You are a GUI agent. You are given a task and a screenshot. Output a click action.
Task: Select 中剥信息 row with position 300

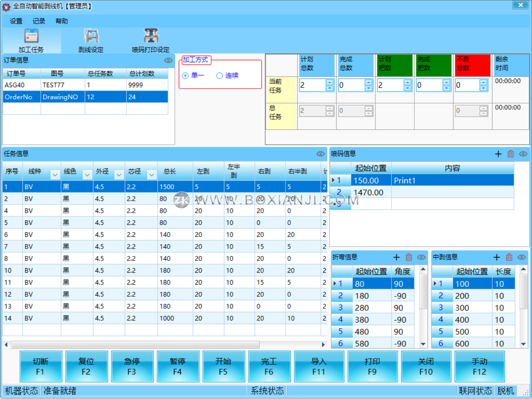click(473, 308)
